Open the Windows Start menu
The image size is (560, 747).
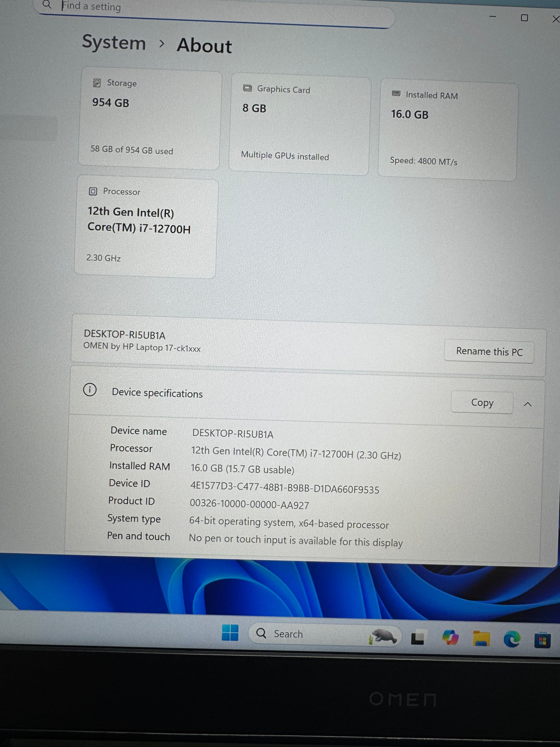230,633
